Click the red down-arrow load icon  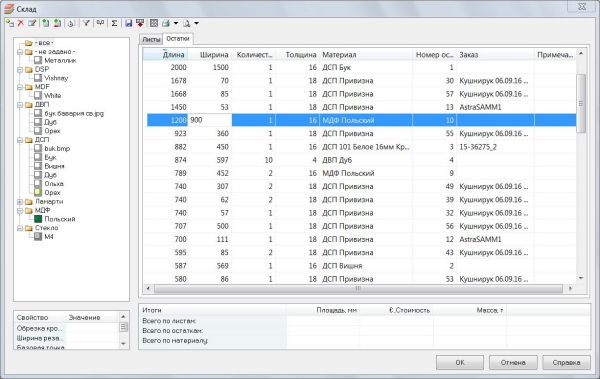(140, 23)
